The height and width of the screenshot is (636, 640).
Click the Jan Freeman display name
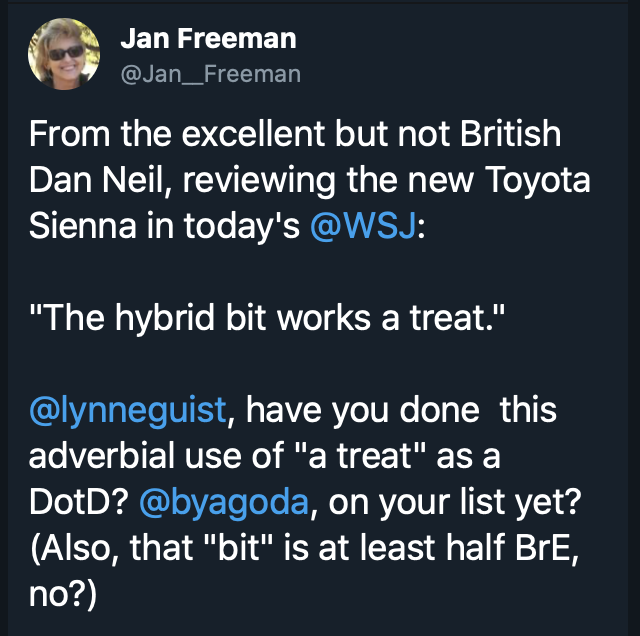pyautogui.click(x=208, y=40)
